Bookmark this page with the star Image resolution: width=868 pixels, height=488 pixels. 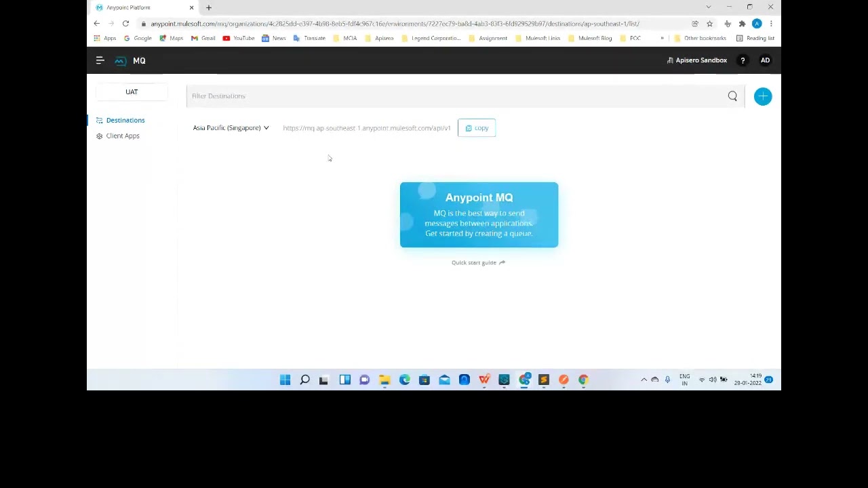point(709,24)
